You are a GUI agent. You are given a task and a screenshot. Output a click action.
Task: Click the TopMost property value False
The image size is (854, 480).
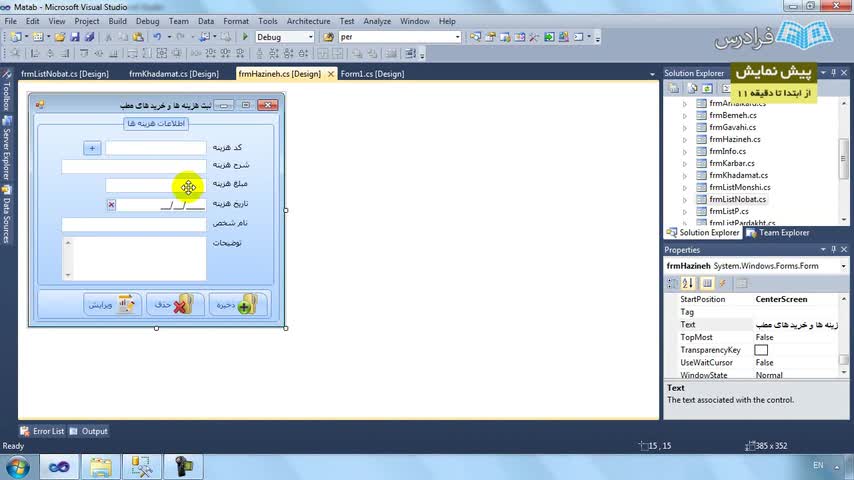click(764, 337)
